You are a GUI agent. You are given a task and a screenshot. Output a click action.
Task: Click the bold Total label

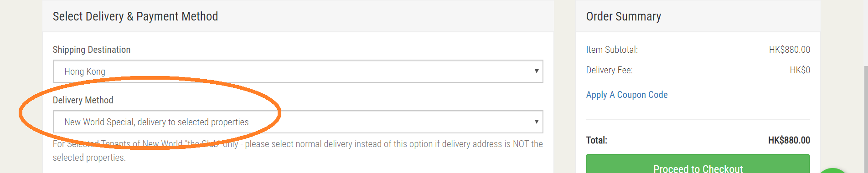click(597, 140)
